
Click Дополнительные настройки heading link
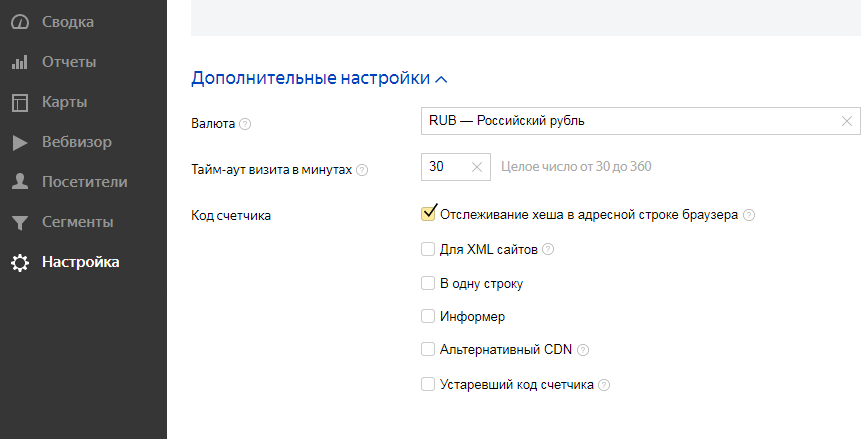tap(310, 78)
